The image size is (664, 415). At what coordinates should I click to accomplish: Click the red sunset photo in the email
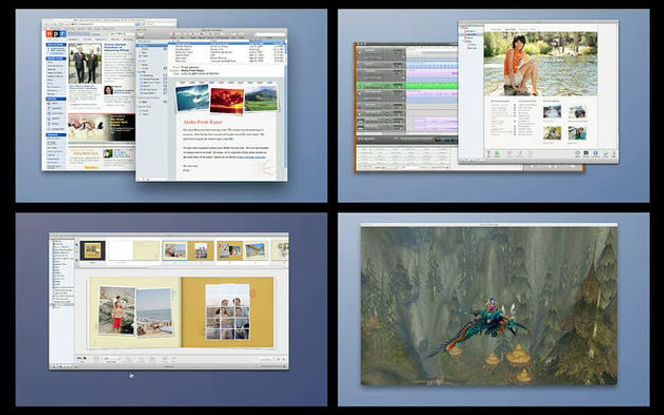click(x=227, y=100)
